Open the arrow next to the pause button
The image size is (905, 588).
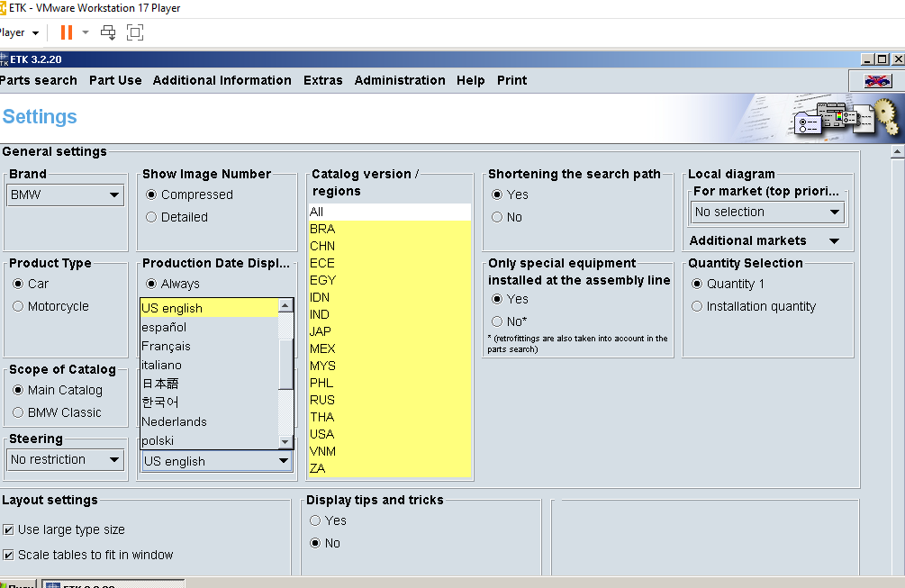[x=86, y=32]
